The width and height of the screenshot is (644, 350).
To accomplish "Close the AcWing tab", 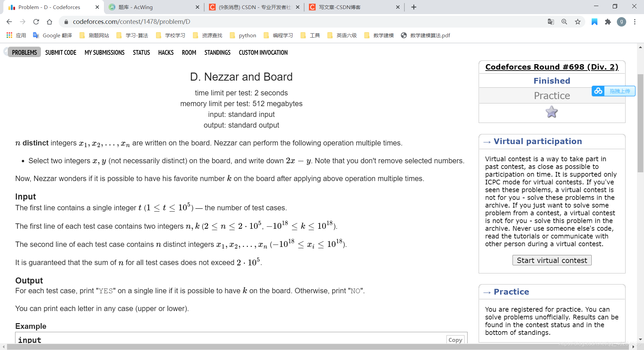I will 197,7.
